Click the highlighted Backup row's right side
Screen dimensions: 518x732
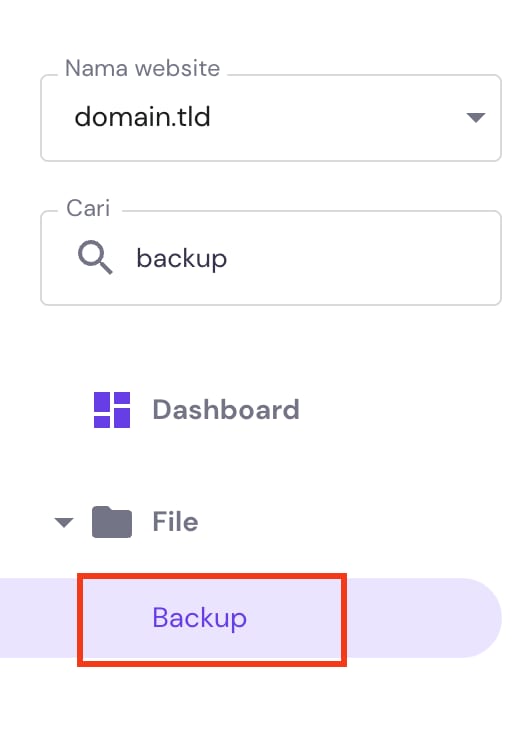pyautogui.click(x=422, y=618)
